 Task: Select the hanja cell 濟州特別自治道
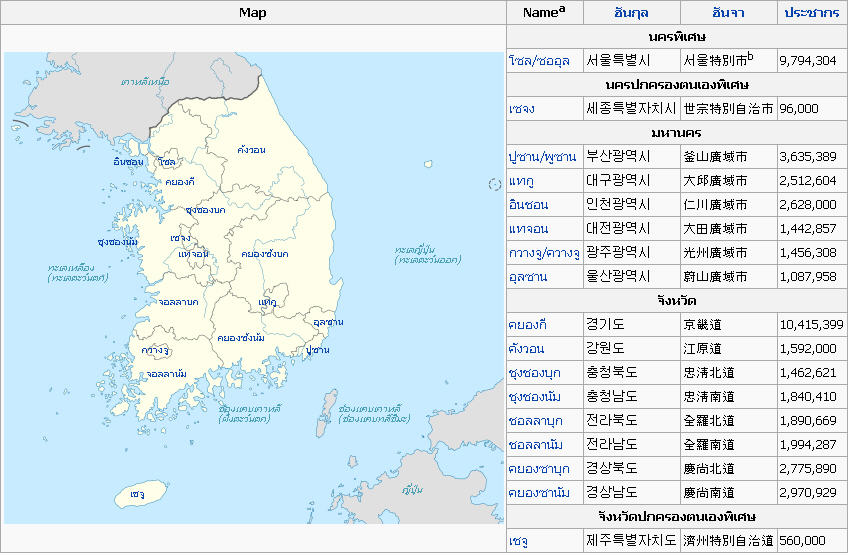click(x=729, y=540)
